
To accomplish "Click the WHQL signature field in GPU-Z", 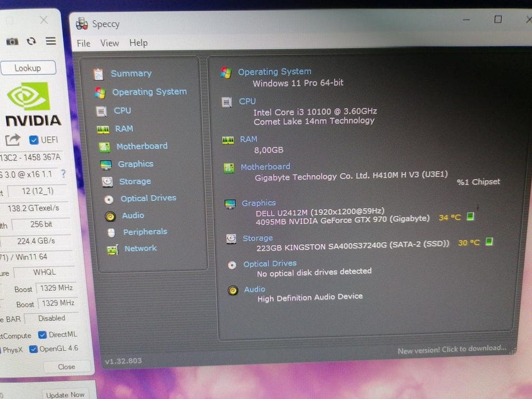I will 44,272.
